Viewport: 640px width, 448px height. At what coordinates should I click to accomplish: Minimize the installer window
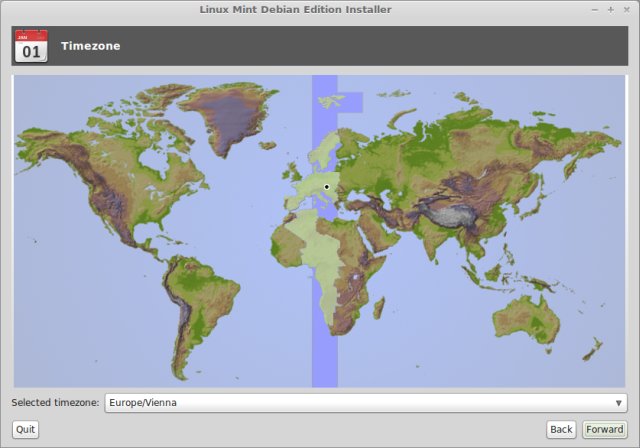(x=596, y=9)
